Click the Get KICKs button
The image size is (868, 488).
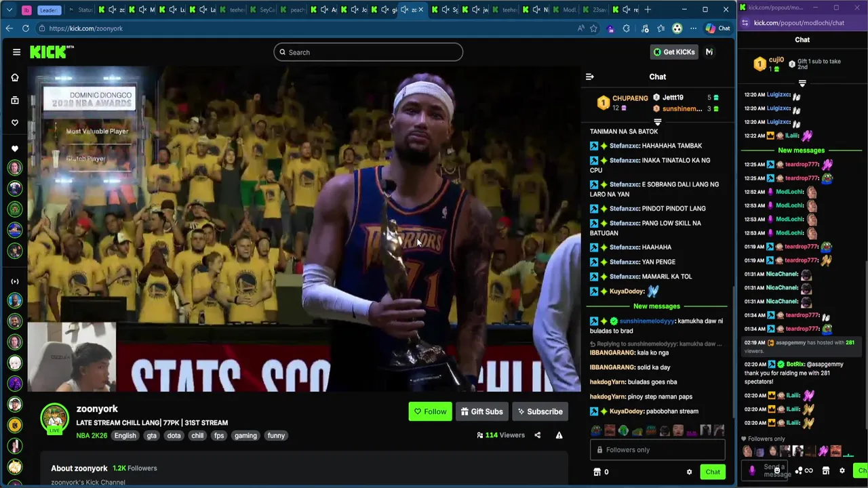(x=674, y=52)
